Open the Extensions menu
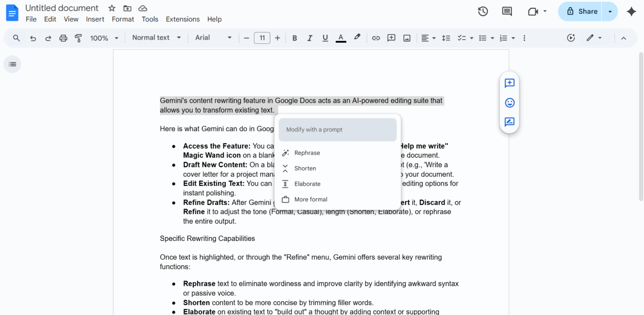The width and height of the screenshot is (644, 315). coord(183,19)
